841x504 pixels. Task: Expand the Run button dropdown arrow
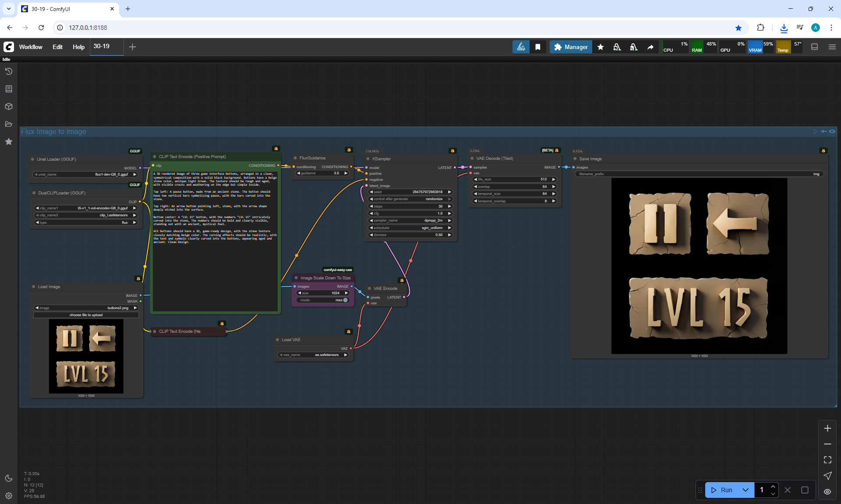745,490
